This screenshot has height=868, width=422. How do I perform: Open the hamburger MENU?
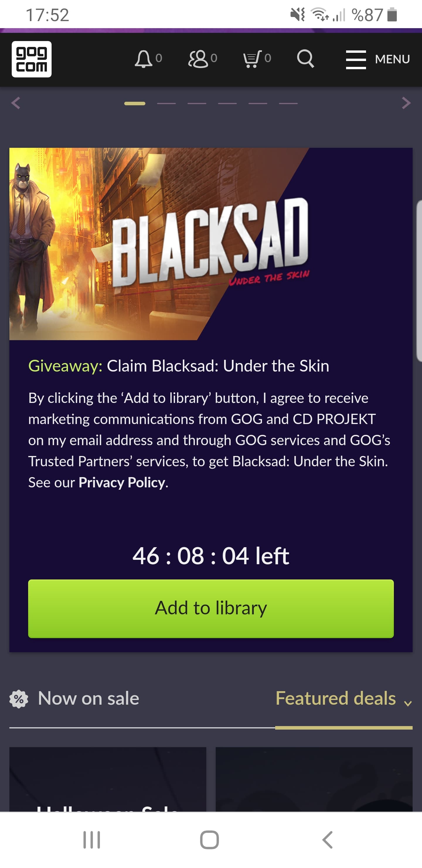(377, 60)
